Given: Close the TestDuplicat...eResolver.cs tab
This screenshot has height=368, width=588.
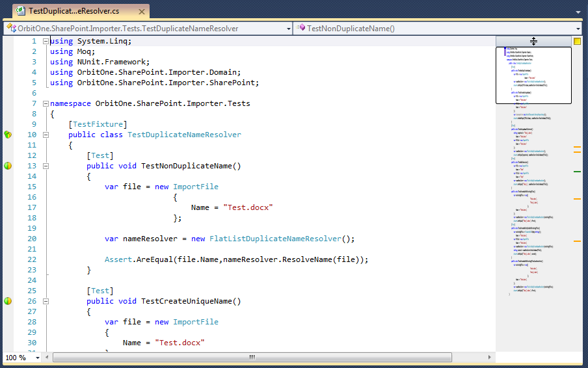Looking at the screenshot, I should click(x=141, y=11).
